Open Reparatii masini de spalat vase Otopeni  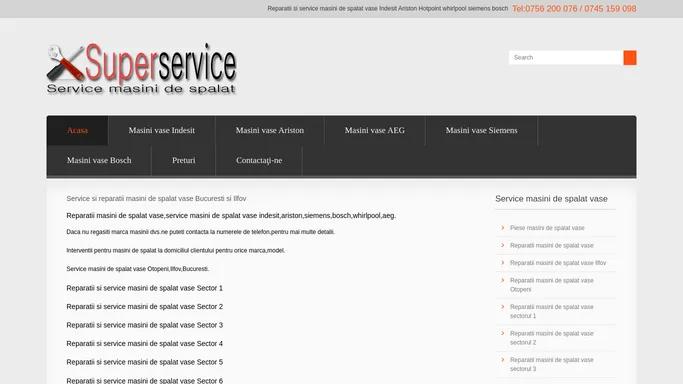pyautogui.click(x=551, y=285)
